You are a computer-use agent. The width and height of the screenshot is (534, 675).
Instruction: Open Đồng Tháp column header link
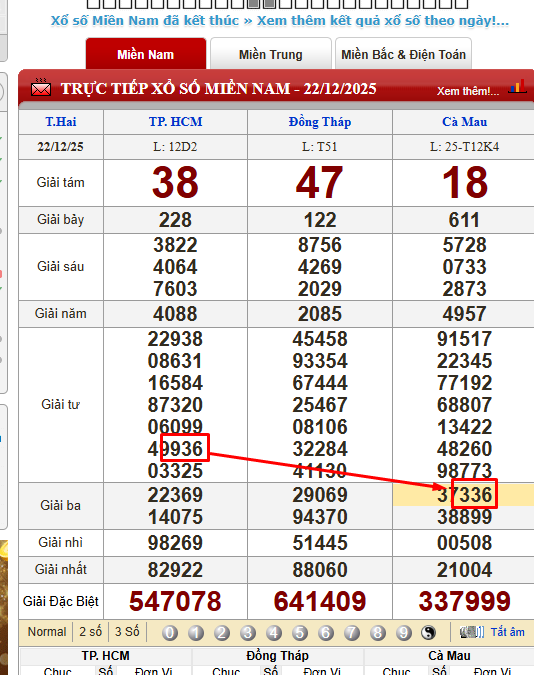tap(320, 122)
